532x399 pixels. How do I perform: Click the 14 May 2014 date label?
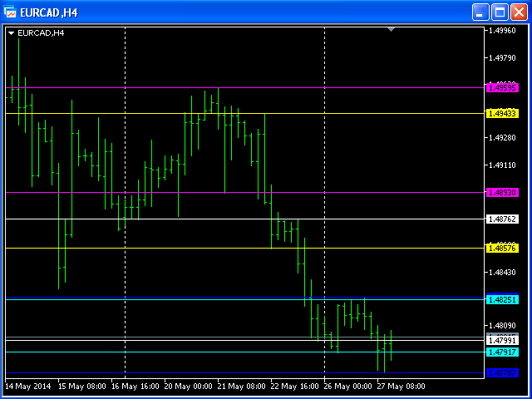27,387
